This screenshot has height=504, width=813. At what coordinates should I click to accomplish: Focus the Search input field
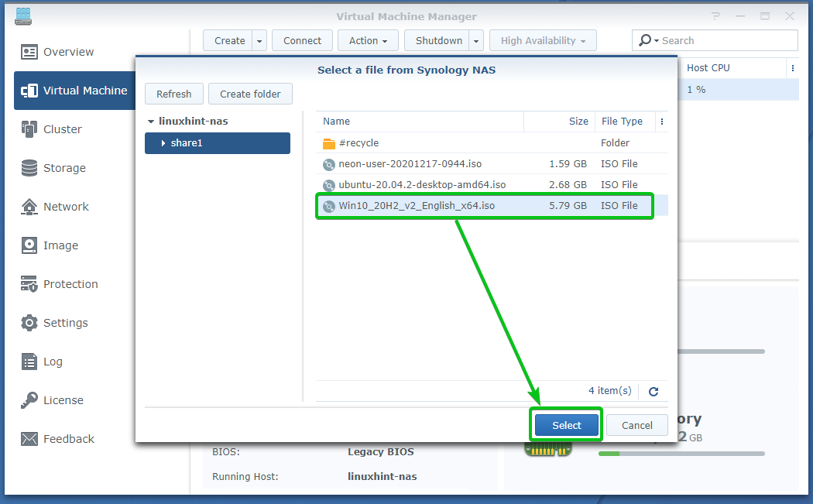tap(729, 40)
